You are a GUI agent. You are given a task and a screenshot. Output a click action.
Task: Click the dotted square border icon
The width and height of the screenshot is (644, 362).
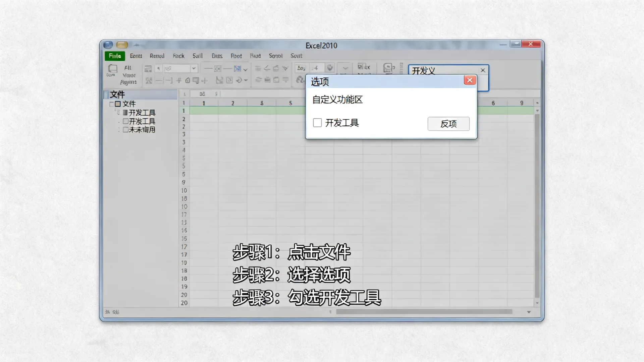click(218, 69)
